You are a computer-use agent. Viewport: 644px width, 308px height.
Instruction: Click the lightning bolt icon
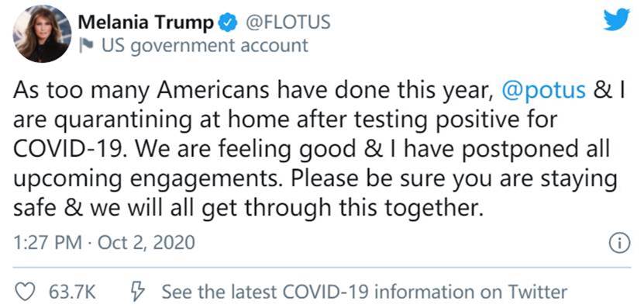click(138, 292)
